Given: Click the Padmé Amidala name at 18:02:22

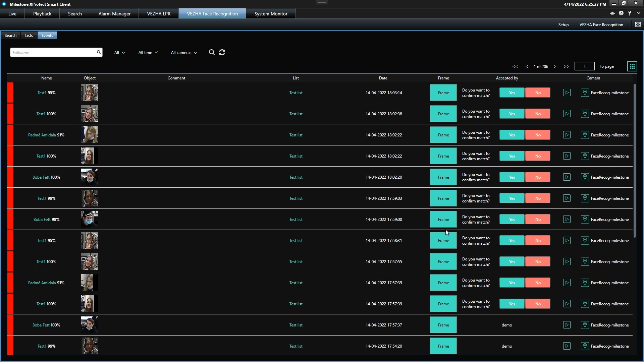Looking at the screenshot, I should 42,135.
